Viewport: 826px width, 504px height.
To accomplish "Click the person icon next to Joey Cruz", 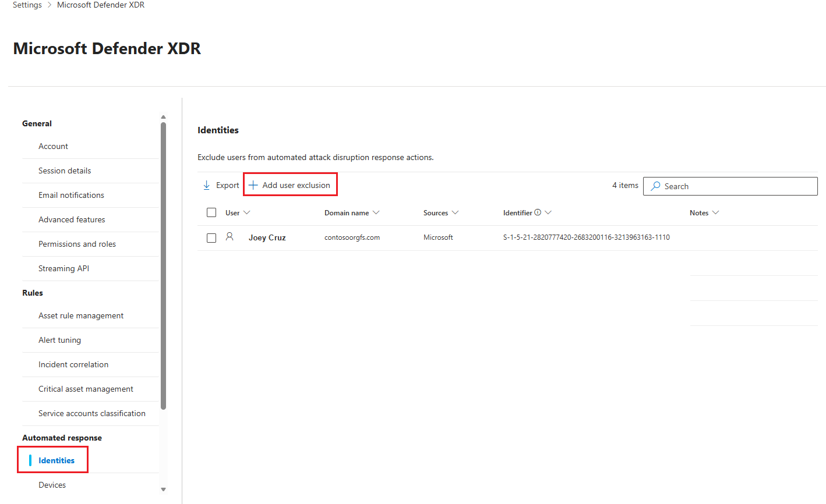I will click(230, 237).
